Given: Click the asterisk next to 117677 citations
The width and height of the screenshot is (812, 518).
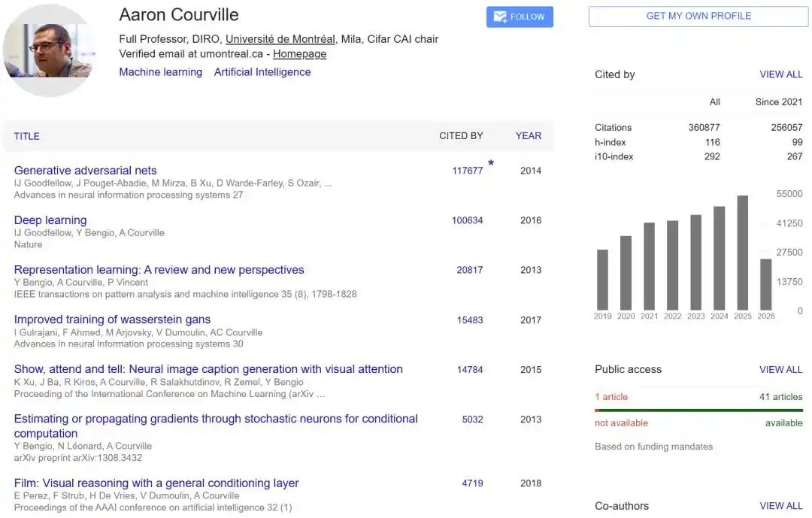Looking at the screenshot, I should (x=491, y=163).
